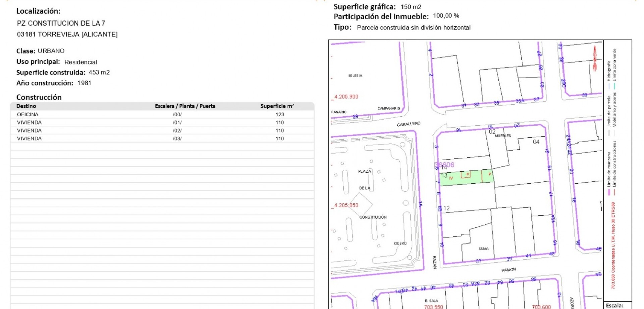Click the IGLESIA label on the map
This screenshot has height=309, width=644.
click(355, 76)
